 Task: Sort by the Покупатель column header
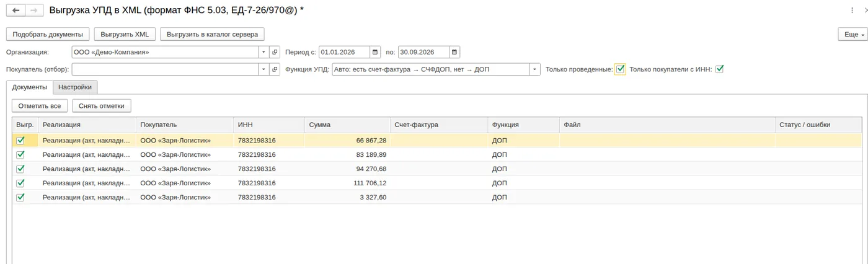tap(185, 125)
